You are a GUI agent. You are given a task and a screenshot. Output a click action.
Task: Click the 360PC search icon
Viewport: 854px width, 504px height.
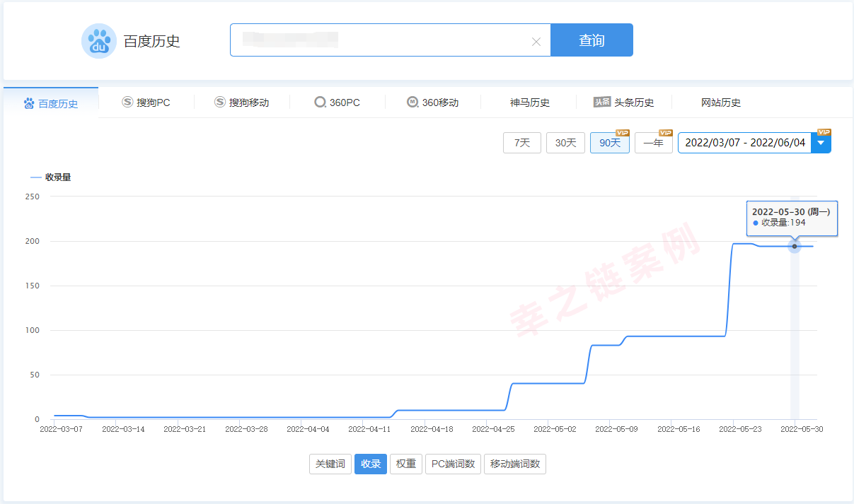(x=320, y=102)
